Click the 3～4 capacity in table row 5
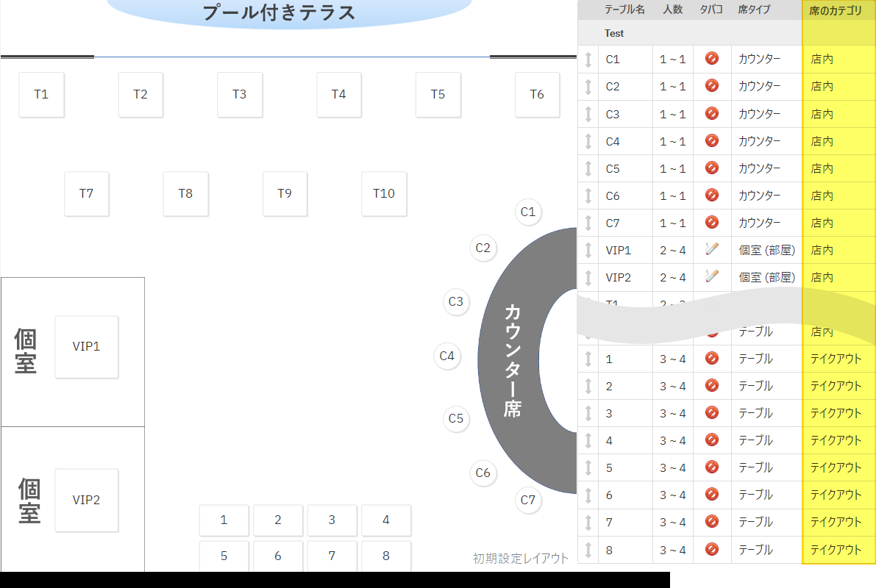Screen dimensions: 876x588 673,468
